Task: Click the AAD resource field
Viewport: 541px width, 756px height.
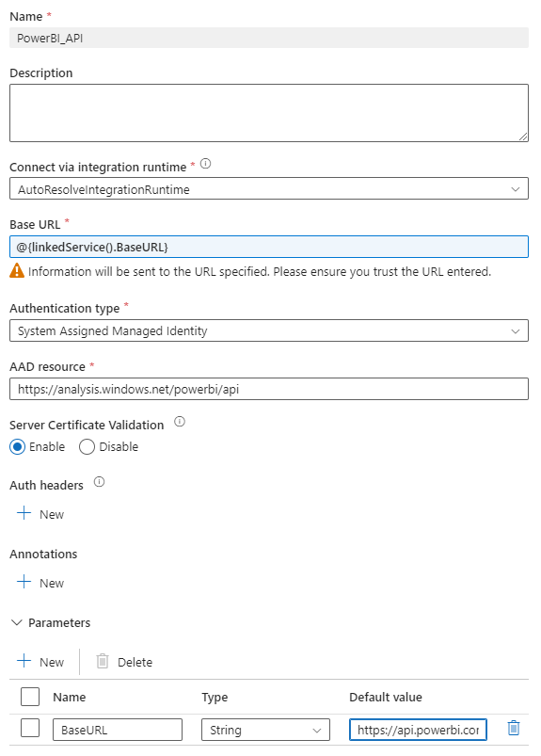Action: pos(269,389)
